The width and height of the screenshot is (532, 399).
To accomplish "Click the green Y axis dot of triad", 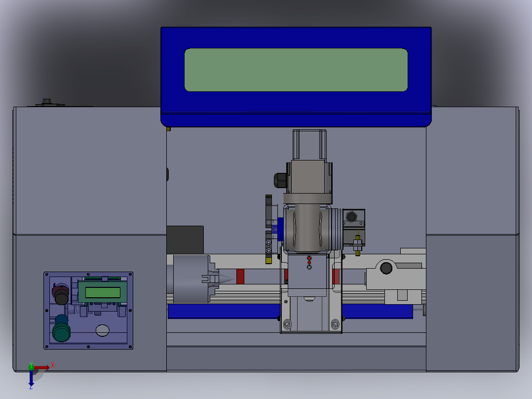I will [31, 367].
